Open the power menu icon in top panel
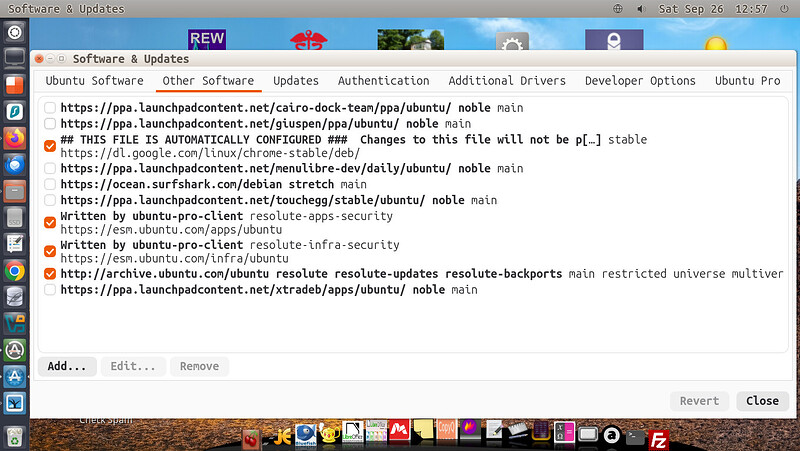Image resolution: width=800 pixels, height=451 pixels. point(784,9)
